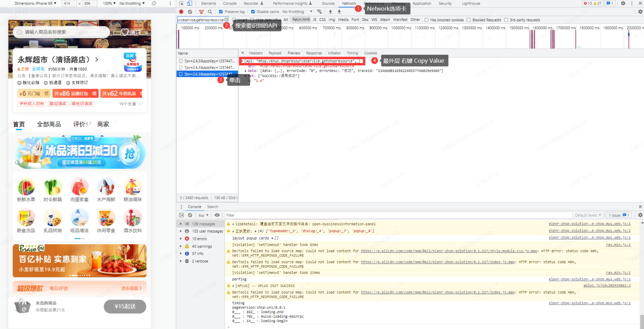644x329 pixels.
Task: Open the Search tab in drawer
Action: coord(212,207)
